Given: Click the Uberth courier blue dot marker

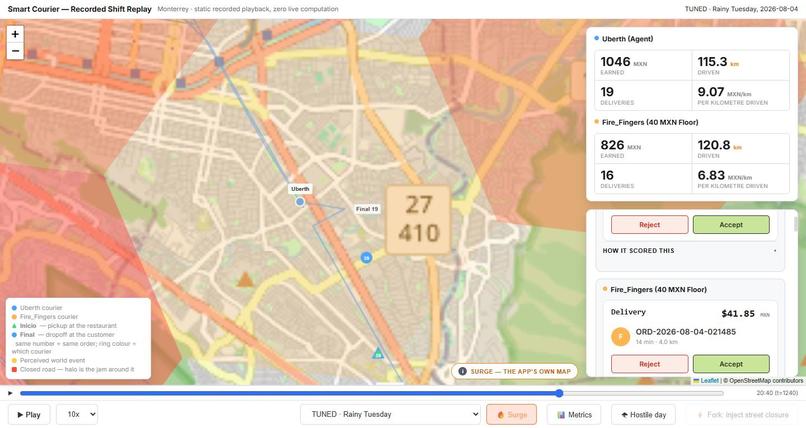Looking at the screenshot, I should (x=300, y=202).
